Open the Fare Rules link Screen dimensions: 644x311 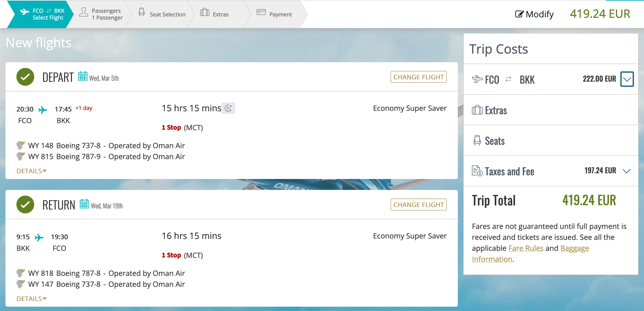(526, 248)
